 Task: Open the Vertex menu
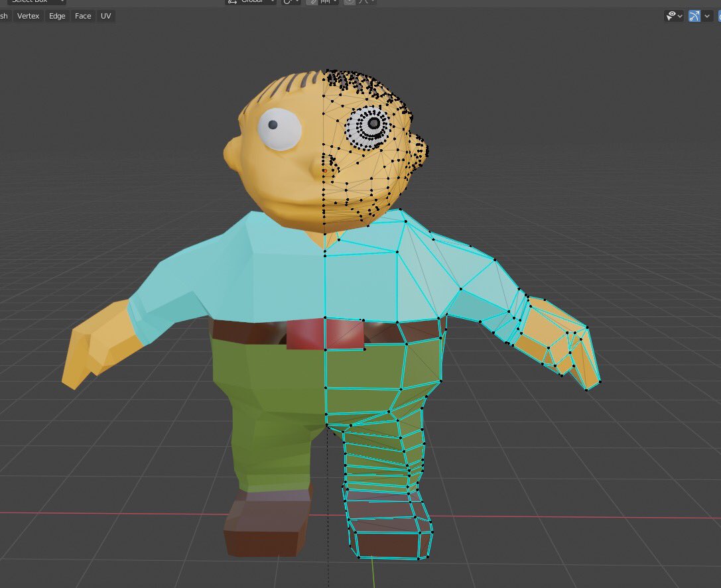point(28,16)
